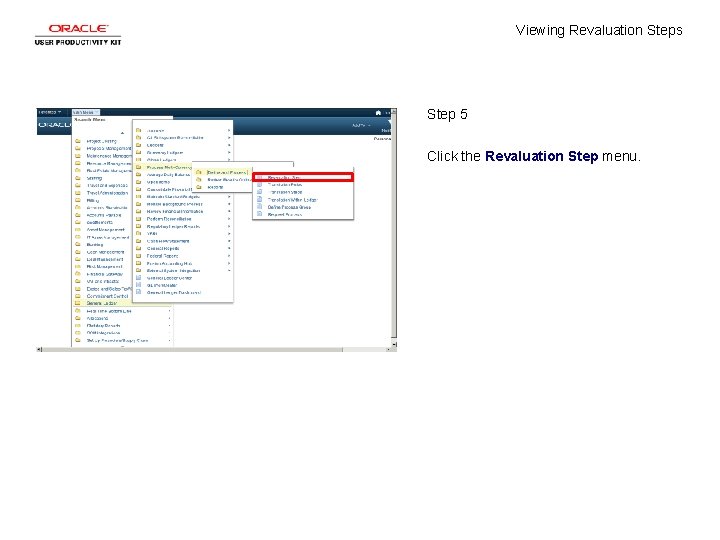Select Commitment Control in Main Menu
Screen dimensions: 720x540
[107, 296]
